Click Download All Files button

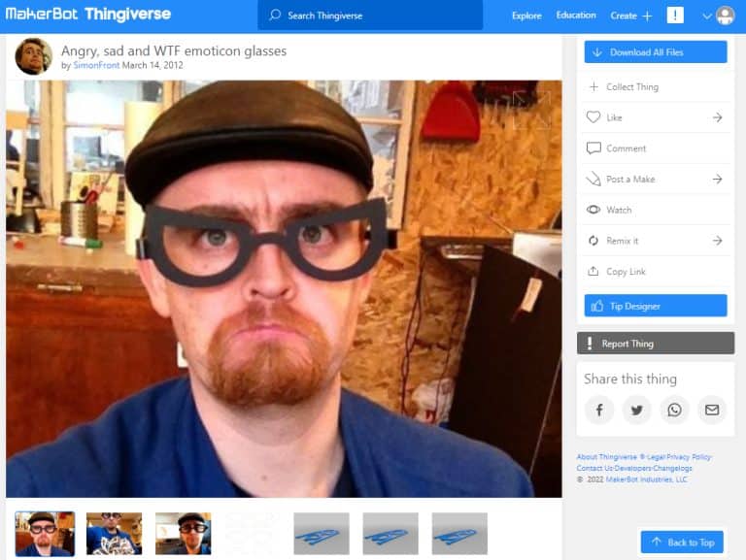point(656,52)
